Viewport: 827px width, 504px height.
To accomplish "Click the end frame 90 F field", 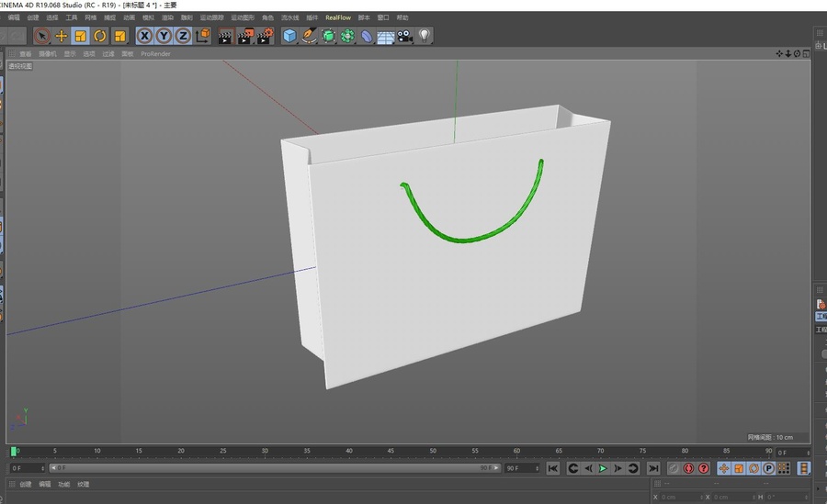I will (x=522, y=468).
